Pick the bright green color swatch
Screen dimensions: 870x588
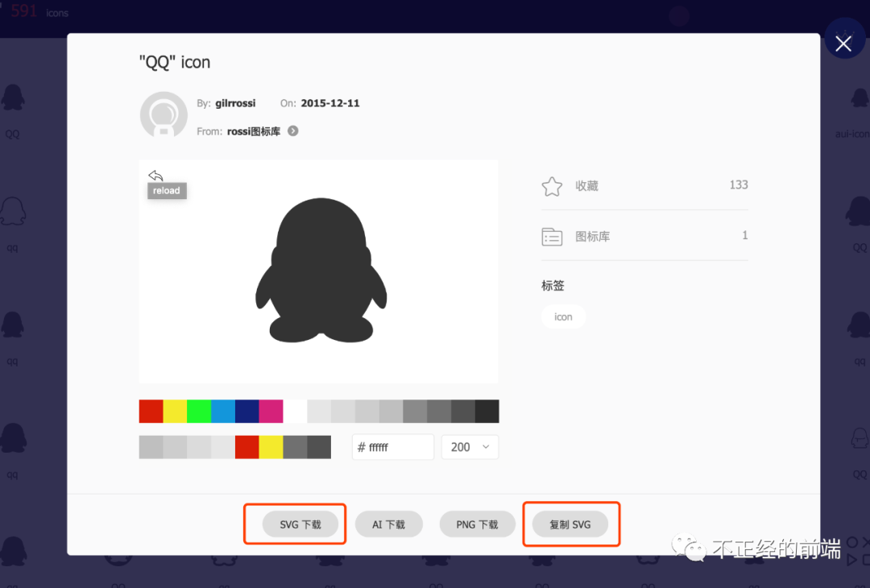pyautogui.click(x=199, y=411)
